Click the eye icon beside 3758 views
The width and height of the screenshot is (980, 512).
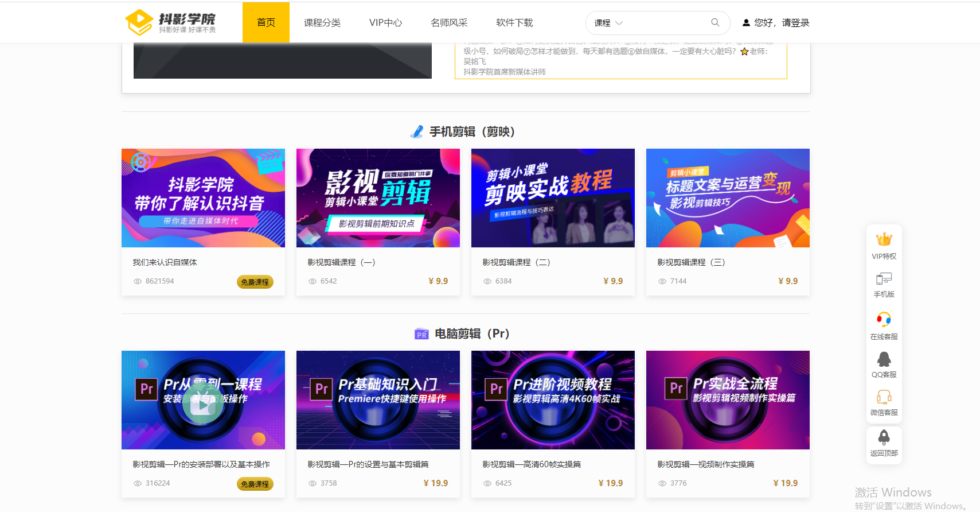point(313,483)
